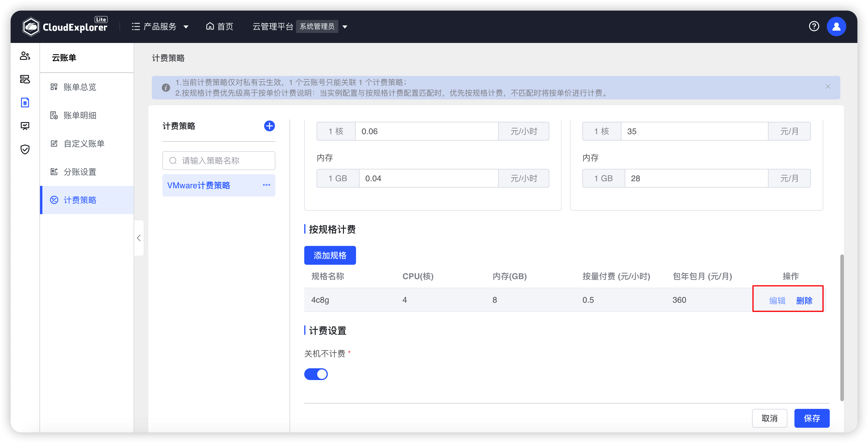The height and width of the screenshot is (443, 868).
Task: Click the vertical scrollbar of the form
Action: (842, 327)
